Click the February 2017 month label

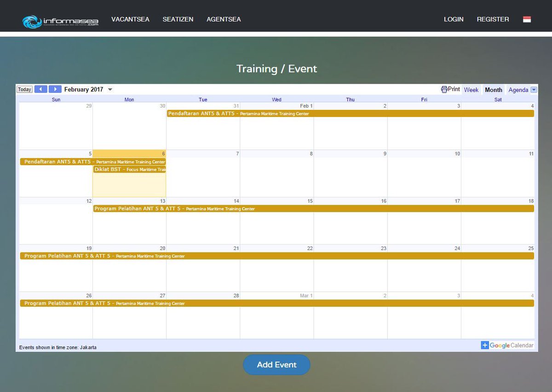84,89
